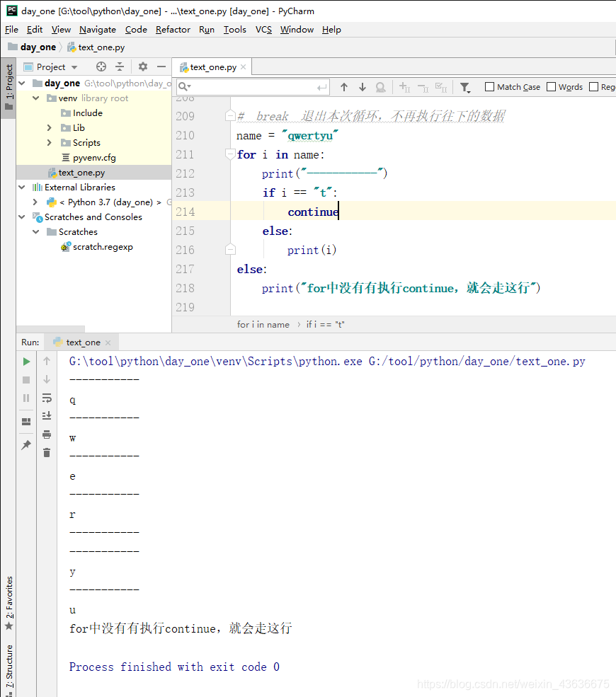Click the Locate/Scroll from Source target icon
The image size is (616, 697).
[101, 67]
